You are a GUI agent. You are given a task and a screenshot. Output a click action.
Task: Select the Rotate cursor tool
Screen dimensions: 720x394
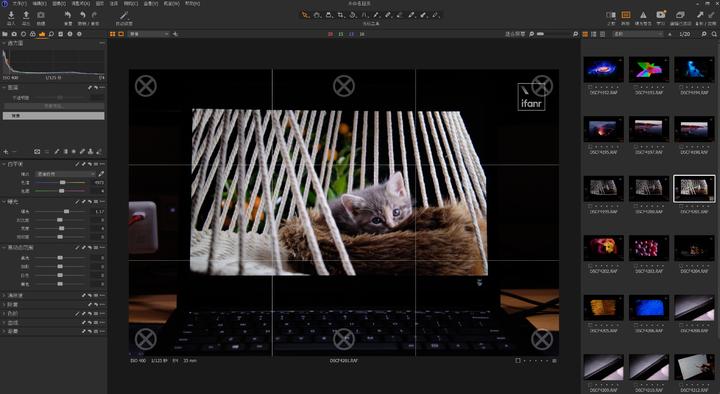(x=352, y=15)
